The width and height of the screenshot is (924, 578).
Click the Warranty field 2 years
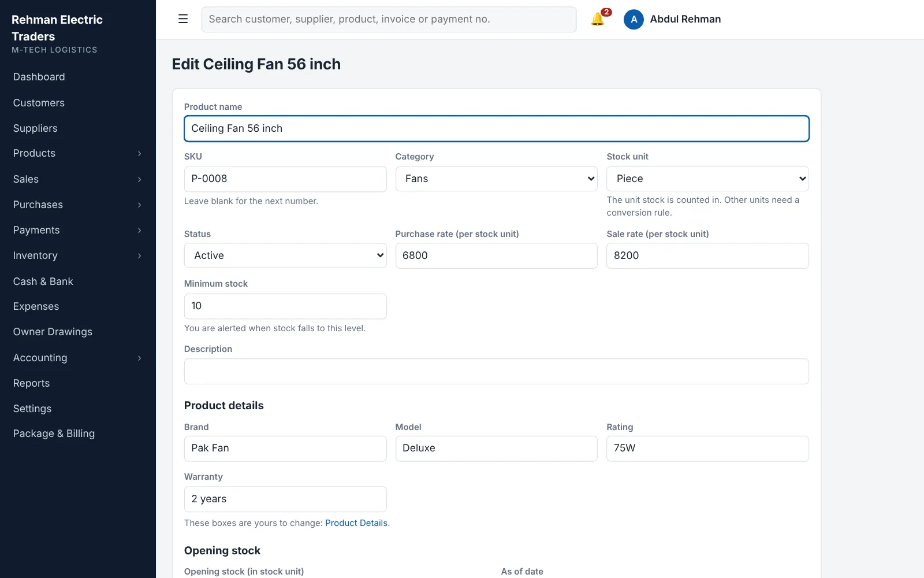285,499
